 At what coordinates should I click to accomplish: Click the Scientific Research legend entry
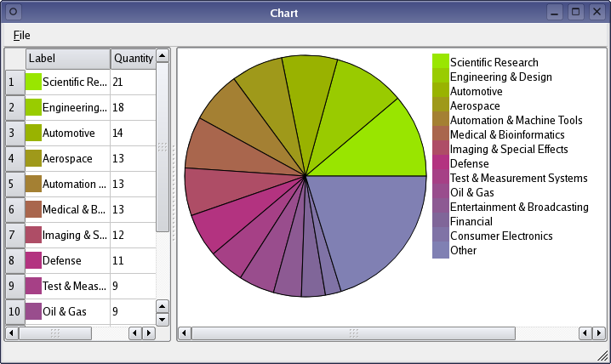coord(494,62)
